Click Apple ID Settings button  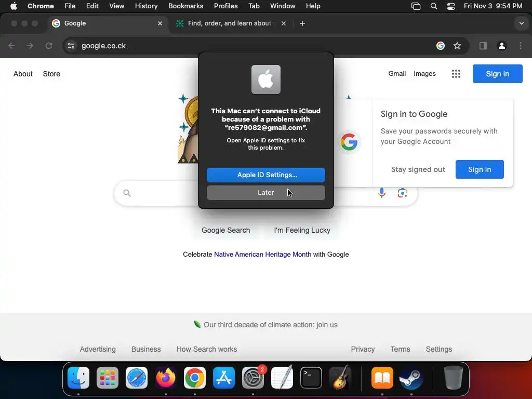(266, 175)
